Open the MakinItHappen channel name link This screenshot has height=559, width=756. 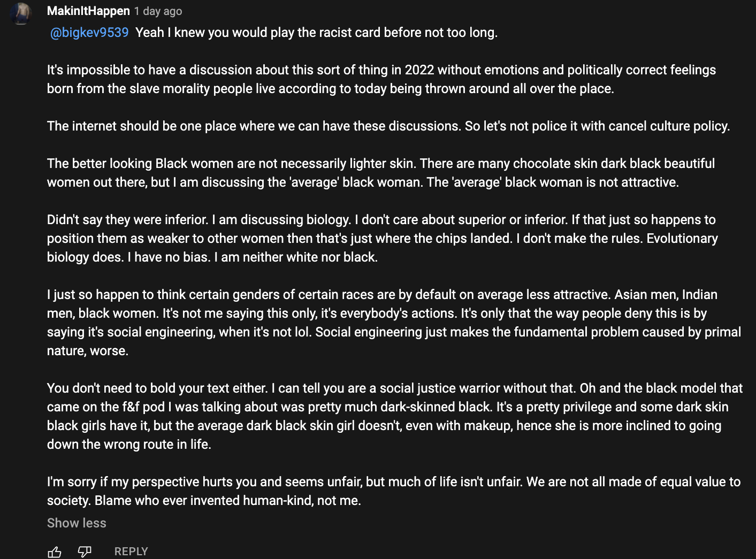(x=88, y=11)
